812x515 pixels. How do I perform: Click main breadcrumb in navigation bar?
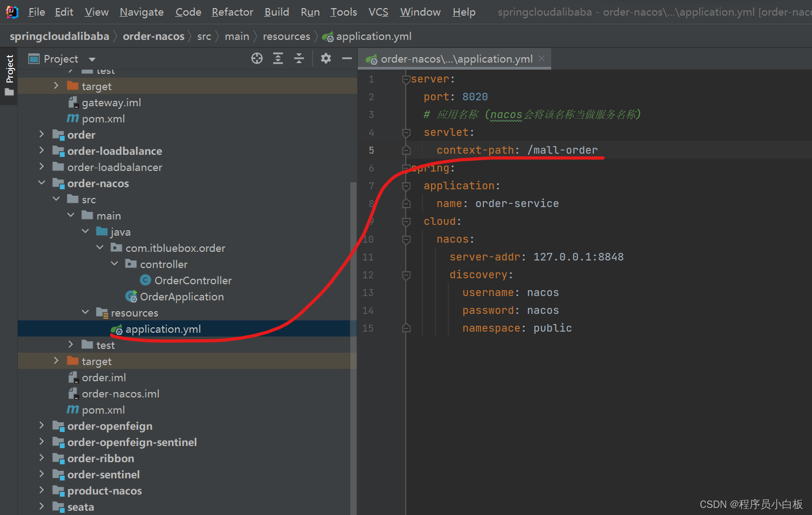coord(237,36)
